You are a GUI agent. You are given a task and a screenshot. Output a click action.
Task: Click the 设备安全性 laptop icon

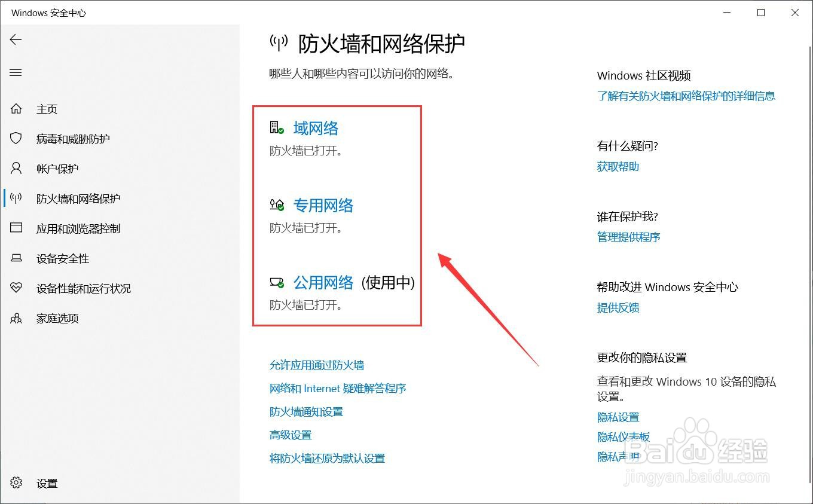point(16,258)
